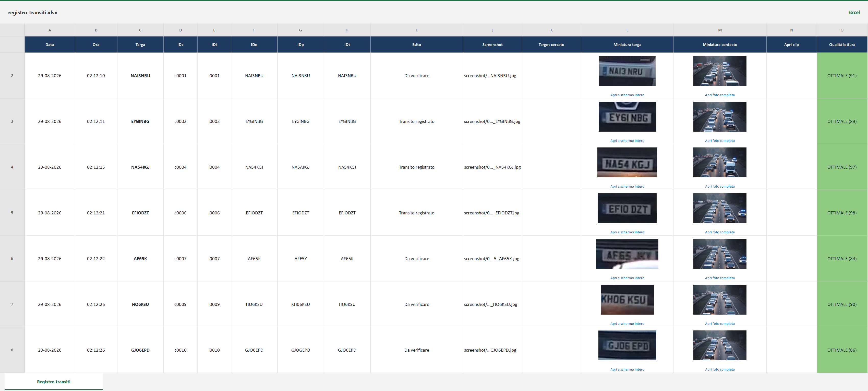This screenshot has width=868, height=391.
Task: Select context thumbnail in NA54KGJ row
Action: tap(720, 162)
